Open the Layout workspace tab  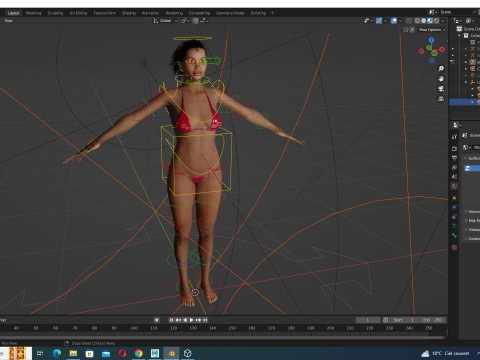pyautogui.click(x=13, y=13)
